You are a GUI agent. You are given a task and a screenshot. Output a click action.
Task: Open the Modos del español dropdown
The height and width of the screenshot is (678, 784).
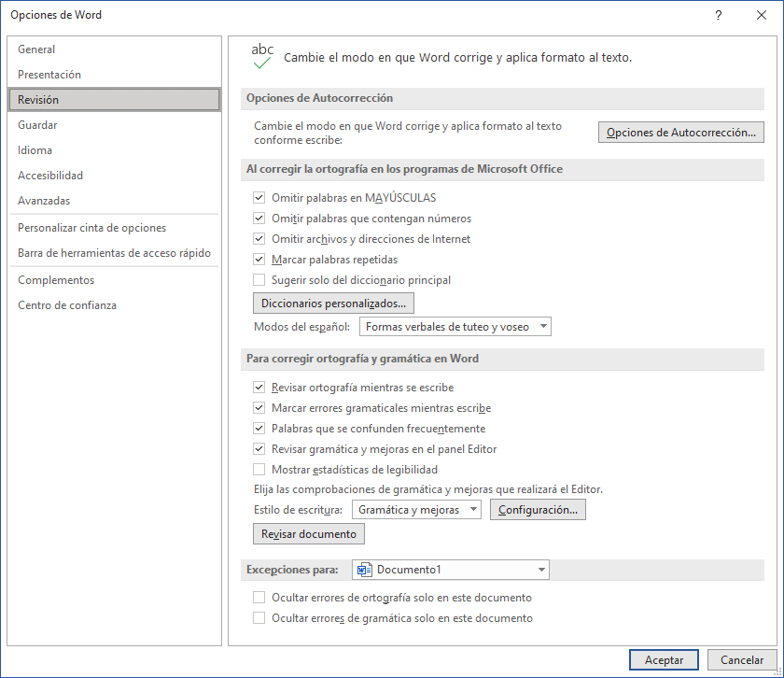(x=455, y=327)
